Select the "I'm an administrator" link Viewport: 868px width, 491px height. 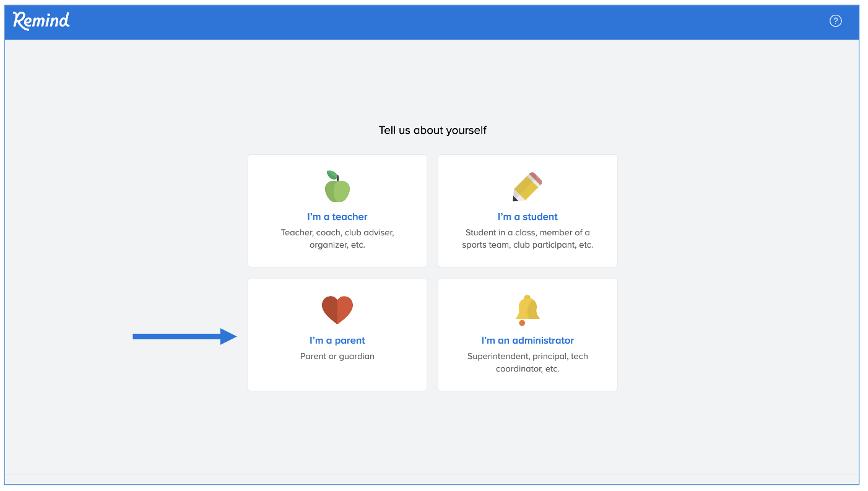click(x=527, y=341)
